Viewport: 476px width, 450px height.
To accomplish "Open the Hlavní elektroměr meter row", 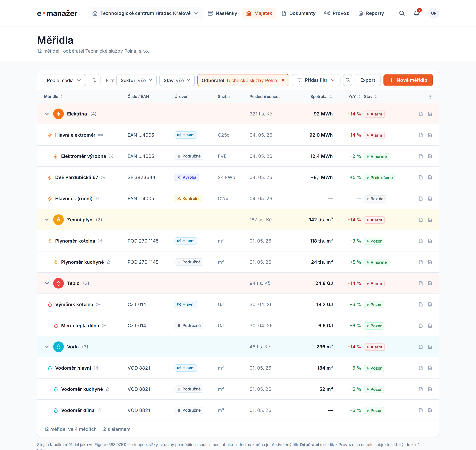I will [x=238, y=135].
